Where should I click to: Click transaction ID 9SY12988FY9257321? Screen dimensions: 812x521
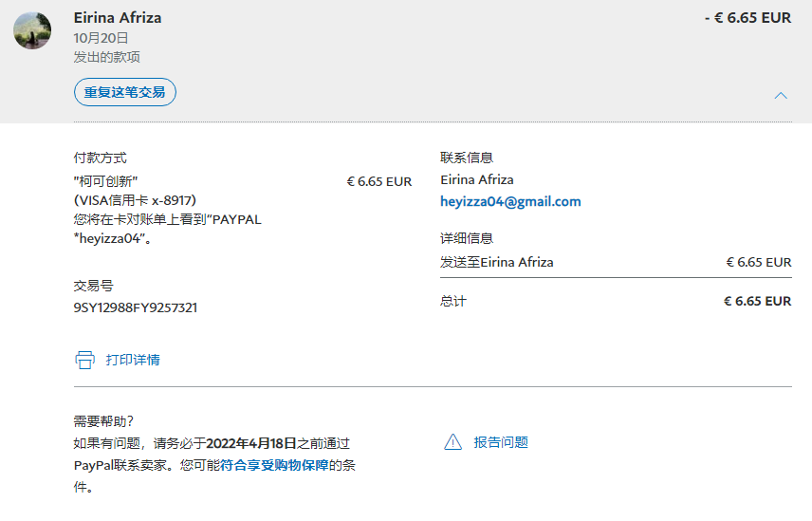pyautogui.click(x=136, y=307)
